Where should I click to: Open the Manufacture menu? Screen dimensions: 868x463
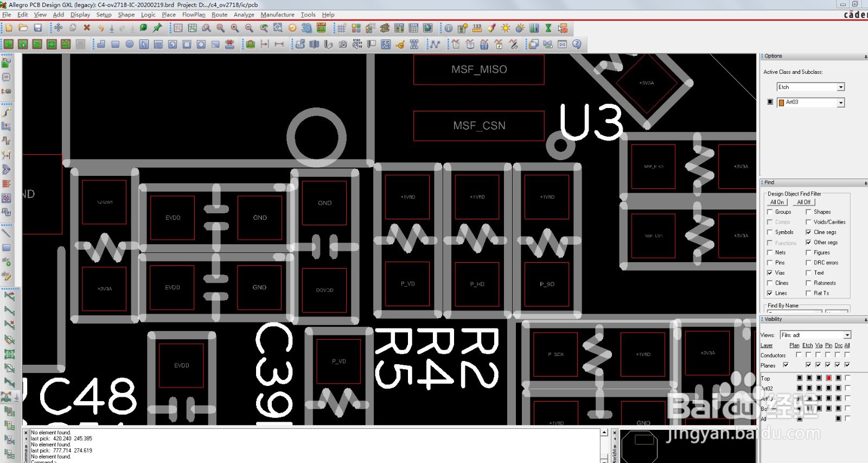pos(277,15)
